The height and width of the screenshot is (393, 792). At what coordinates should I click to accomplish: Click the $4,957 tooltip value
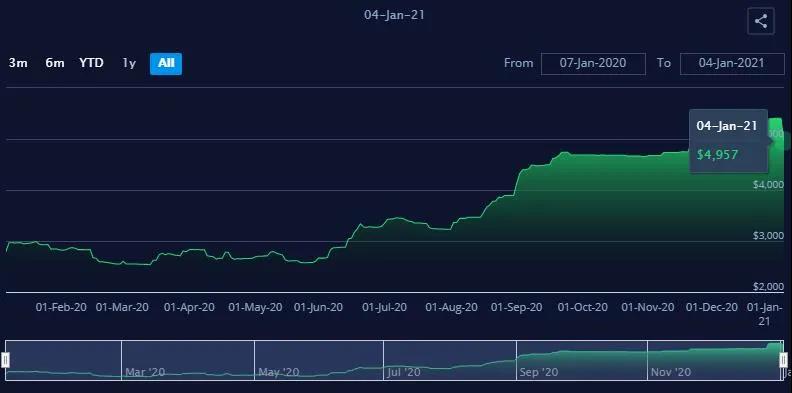tap(717, 155)
